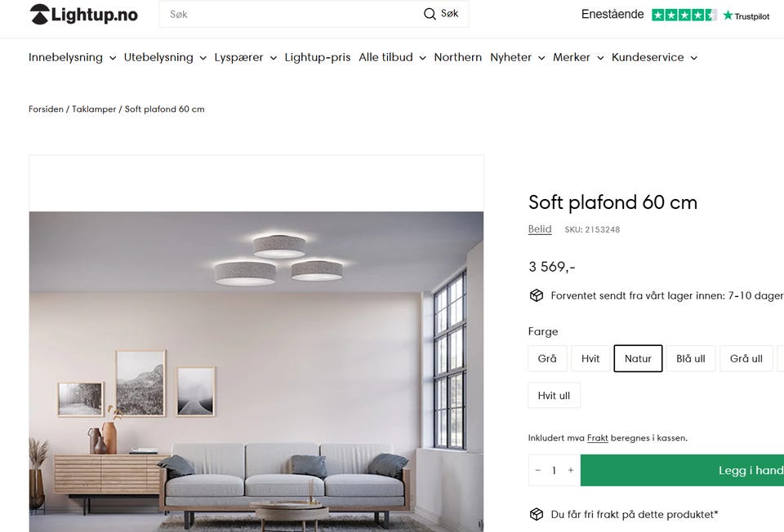This screenshot has height=532, width=784.
Task: Open the Belid brand link
Action: tap(539, 229)
